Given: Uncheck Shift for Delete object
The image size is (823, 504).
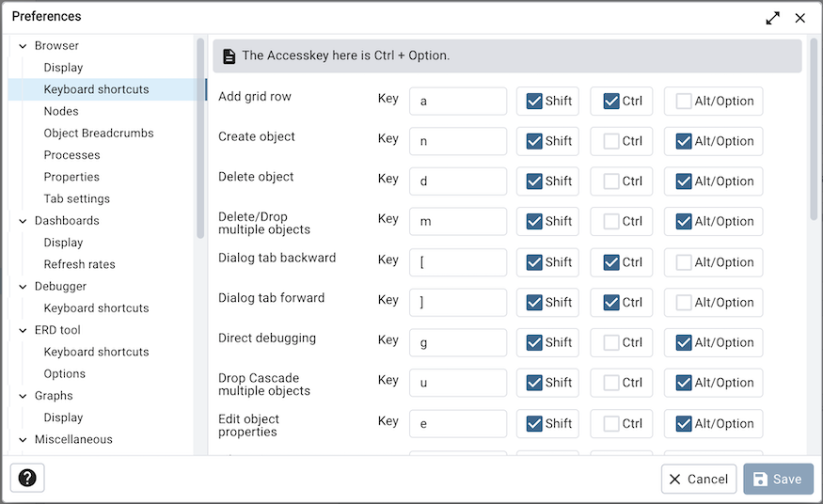Looking at the screenshot, I should (x=534, y=181).
